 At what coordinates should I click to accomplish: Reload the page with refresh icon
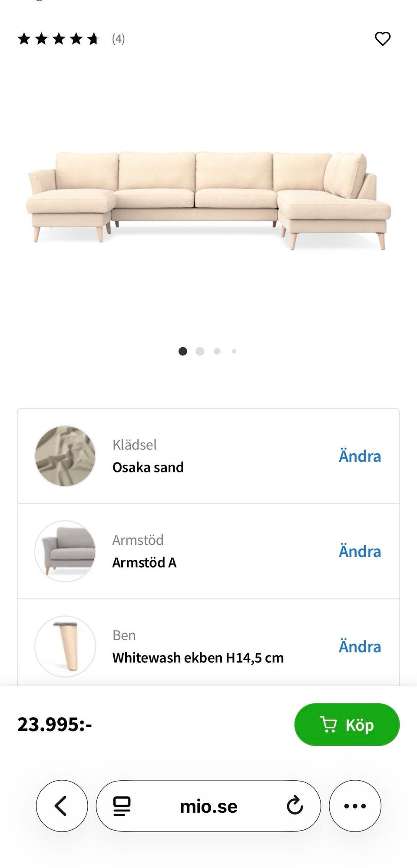pyautogui.click(x=295, y=806)
